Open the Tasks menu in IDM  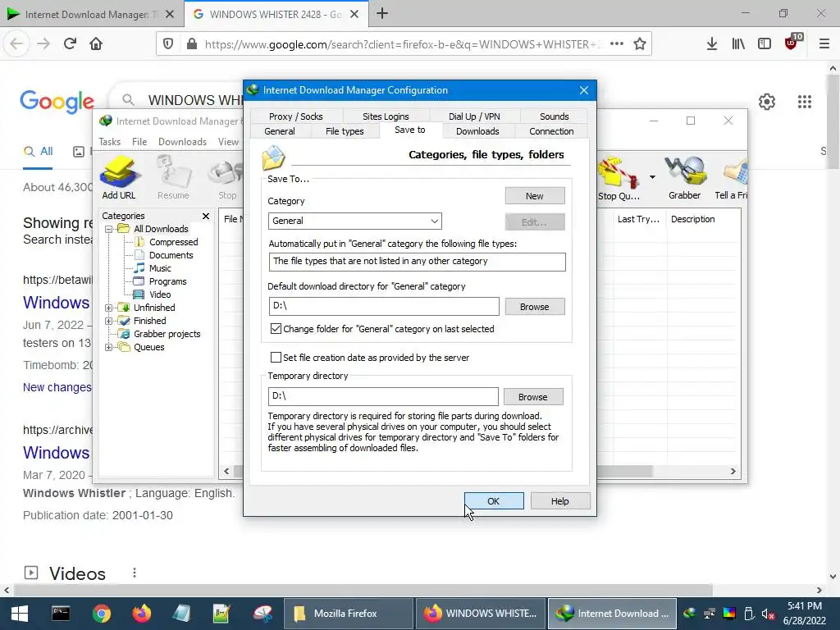click(x=109, y=142)
